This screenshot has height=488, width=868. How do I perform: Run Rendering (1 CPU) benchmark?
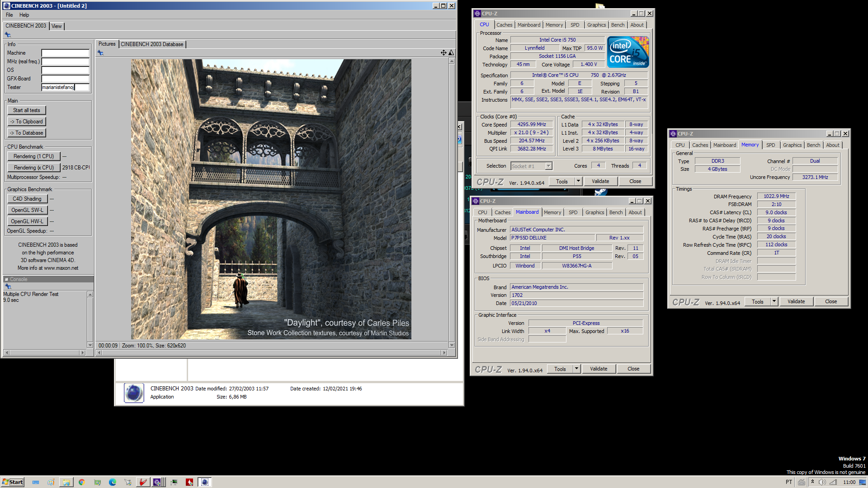34,156
